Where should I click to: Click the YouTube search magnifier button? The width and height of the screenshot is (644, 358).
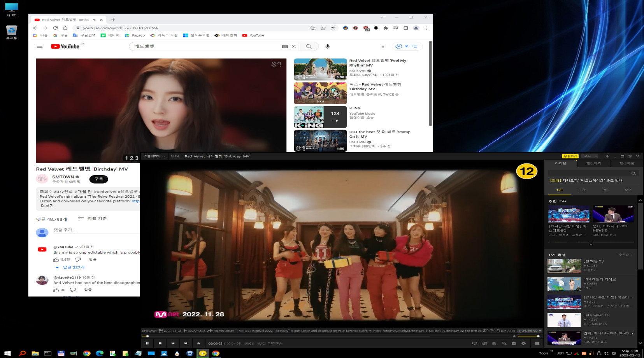(309, 46)
